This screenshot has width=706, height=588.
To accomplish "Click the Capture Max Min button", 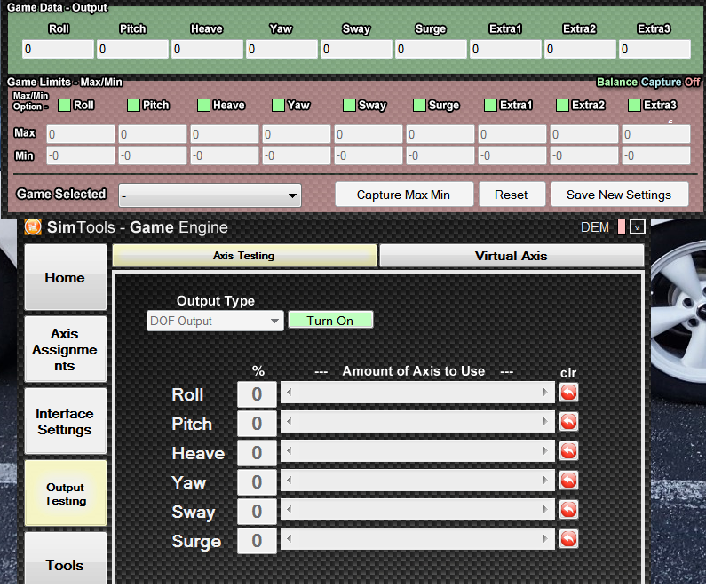I will click(x=404, y=195).
